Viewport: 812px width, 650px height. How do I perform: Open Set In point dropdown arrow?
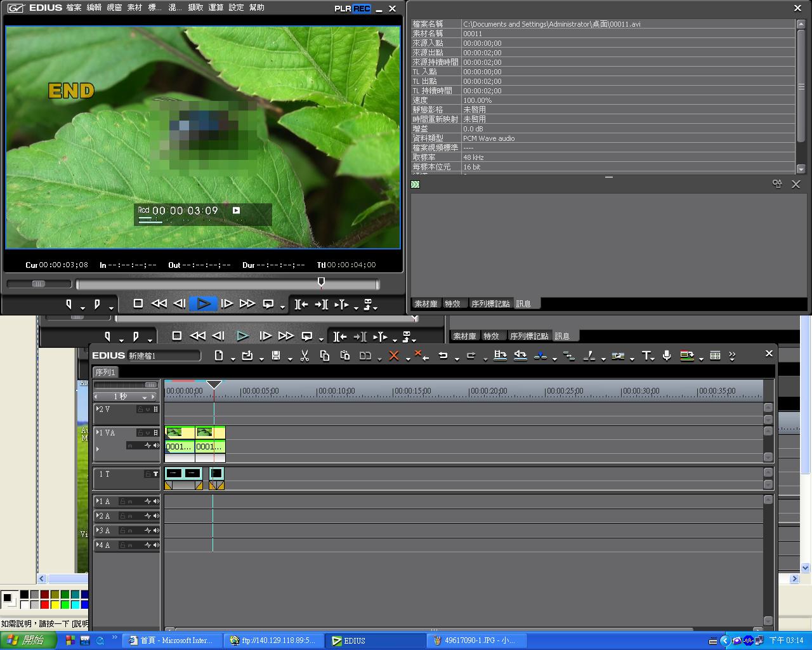[x=83, y=308]
